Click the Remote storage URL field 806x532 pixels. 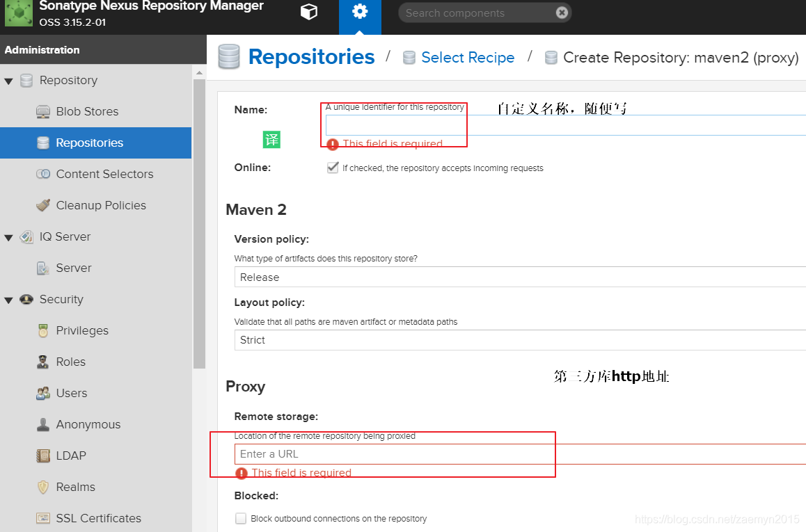coord(520,454)
